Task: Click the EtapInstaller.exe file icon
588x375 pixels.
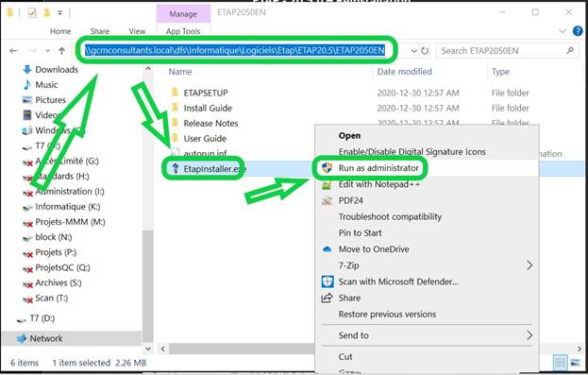Action: click(176, 168)
